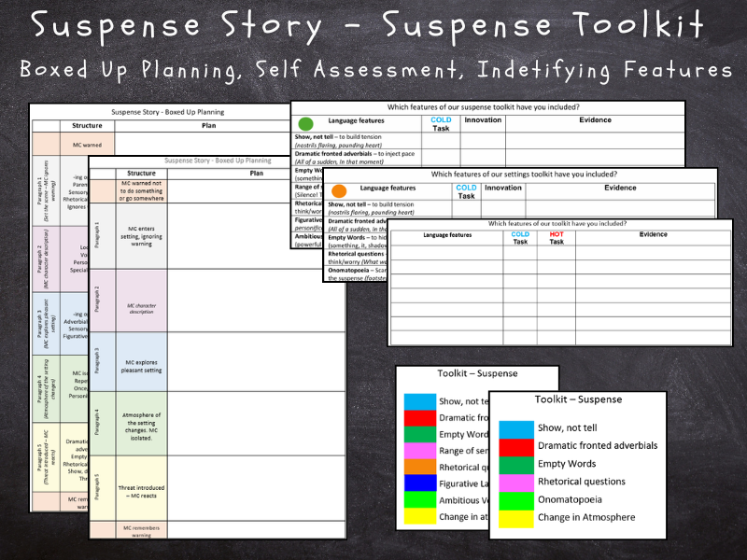Select the orange circle icon on the settings toolkit table
Image resolution: width=747 pixels, height=560 pixels.
pyautogui.click(x=338, y=189)
